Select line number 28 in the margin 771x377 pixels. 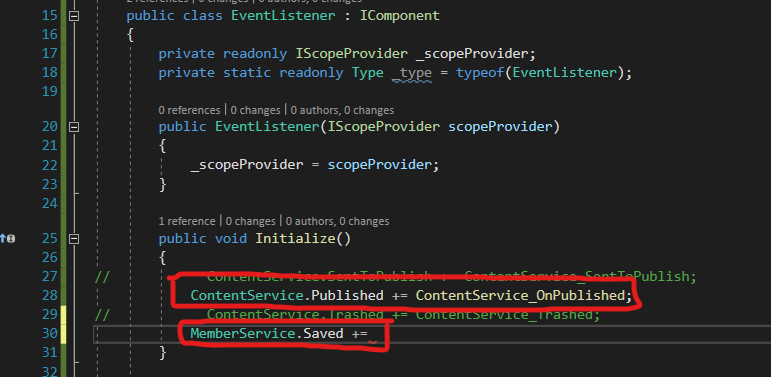pos(49,295)
